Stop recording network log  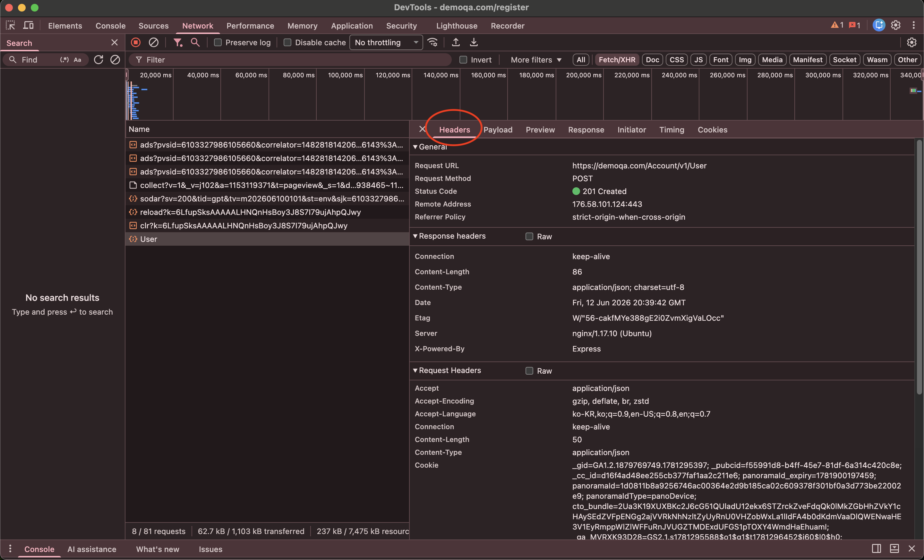coord(136,42)
